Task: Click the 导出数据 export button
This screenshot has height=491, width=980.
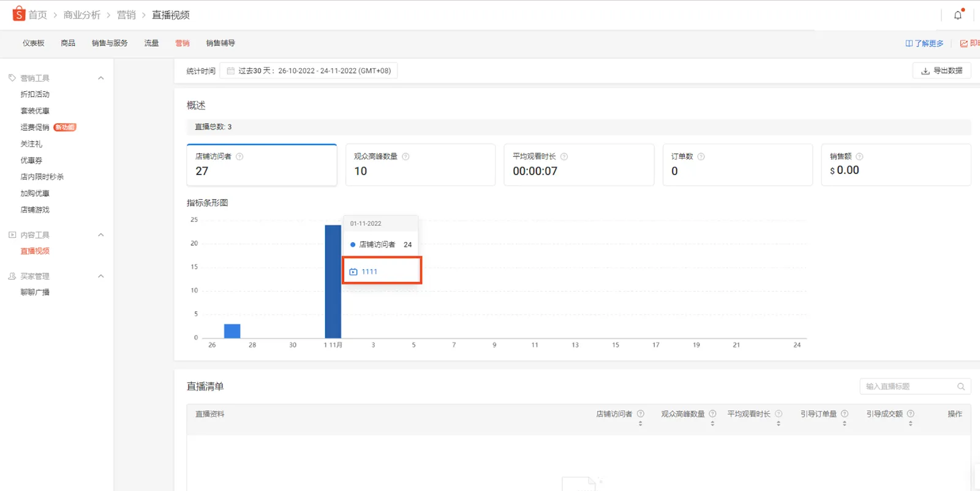Action: pyautogui.click(x=941, y=71)
